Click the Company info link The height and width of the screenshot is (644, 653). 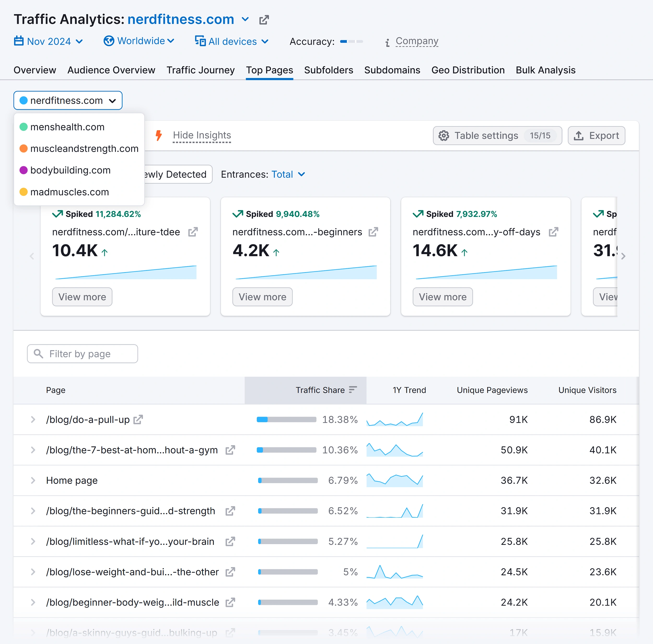pos(417,41)
